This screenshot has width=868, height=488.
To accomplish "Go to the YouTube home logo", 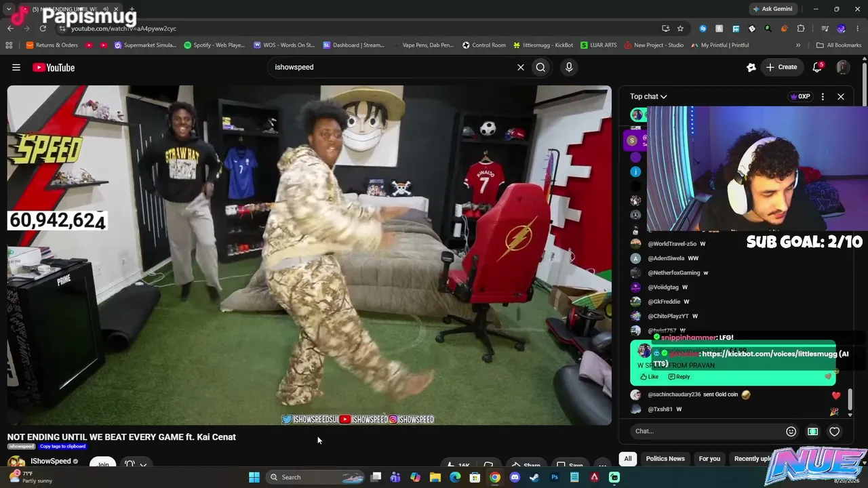I will 54,67.
